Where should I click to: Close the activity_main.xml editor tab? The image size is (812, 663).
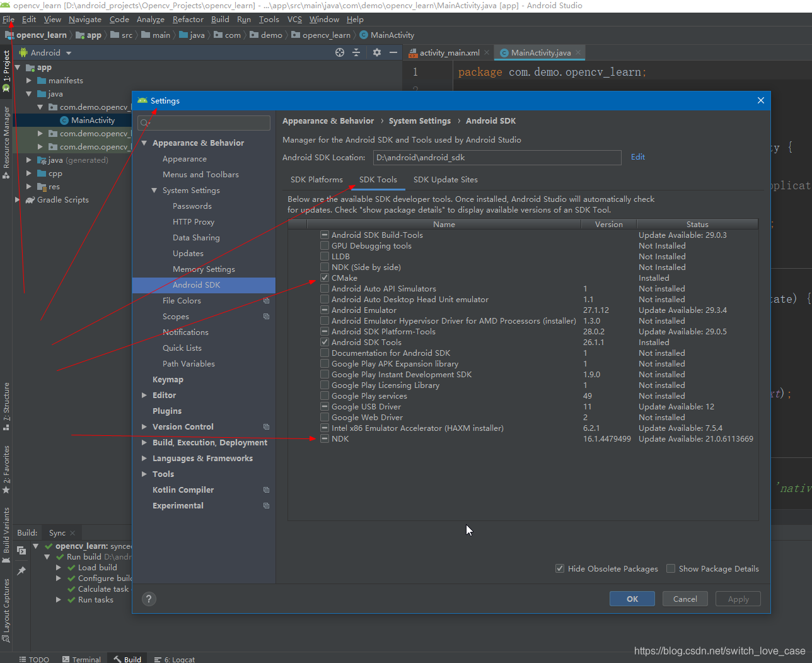coord(487,52)
